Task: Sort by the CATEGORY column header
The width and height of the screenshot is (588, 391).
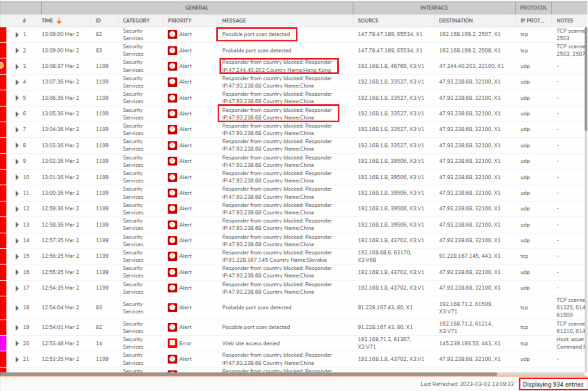Action: pos(136,21)
